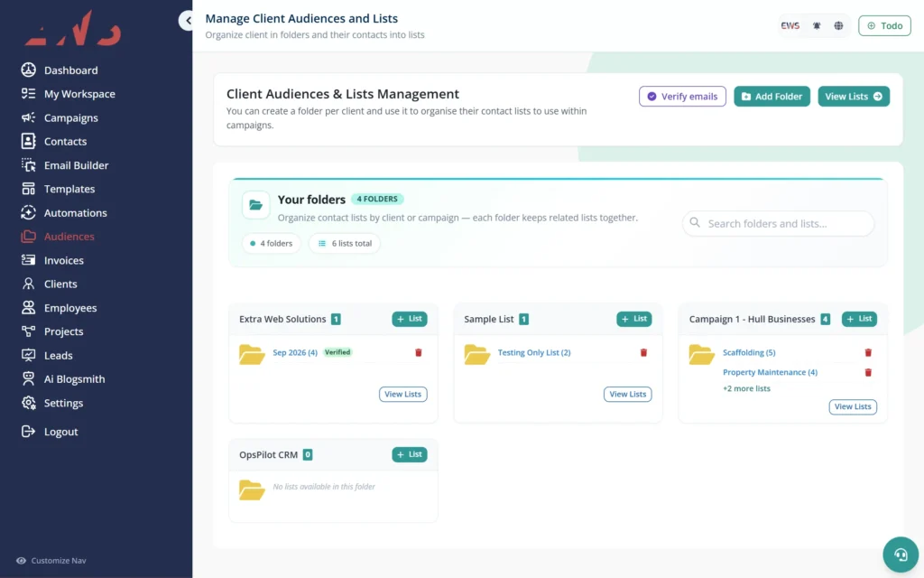Click the 4 FOLDERS badge

377,200
